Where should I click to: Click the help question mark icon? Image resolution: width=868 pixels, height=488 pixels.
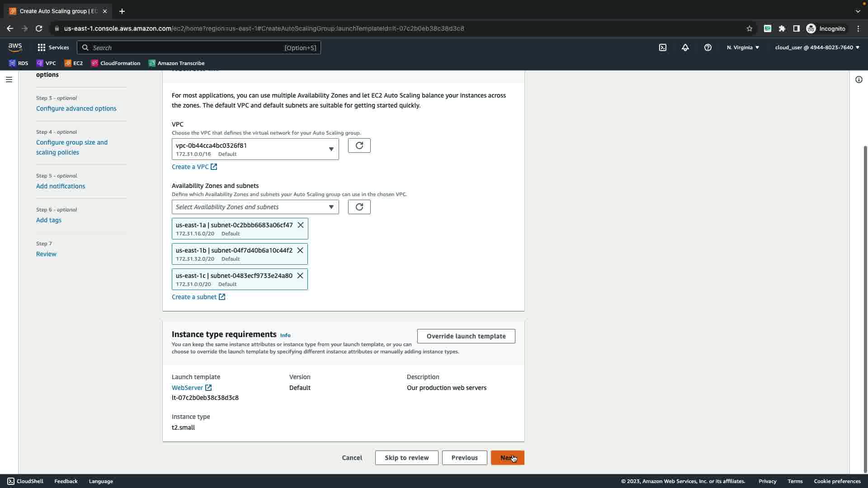(708, 47)
